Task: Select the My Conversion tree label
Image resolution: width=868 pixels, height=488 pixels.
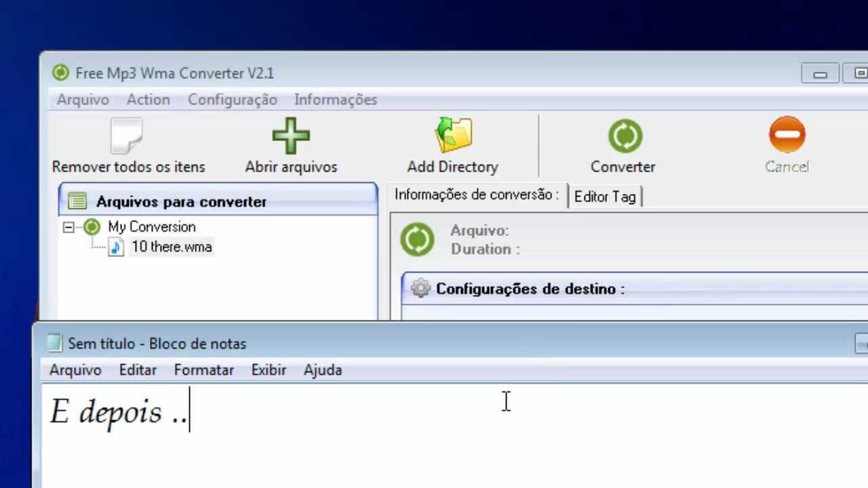Action: pos(152,227)
